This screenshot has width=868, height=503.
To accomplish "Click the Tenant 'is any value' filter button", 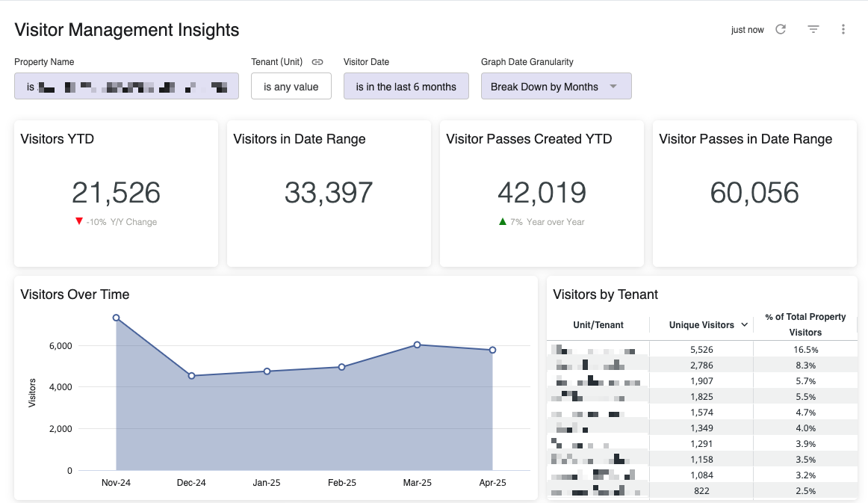I will (x=291, y=86).
